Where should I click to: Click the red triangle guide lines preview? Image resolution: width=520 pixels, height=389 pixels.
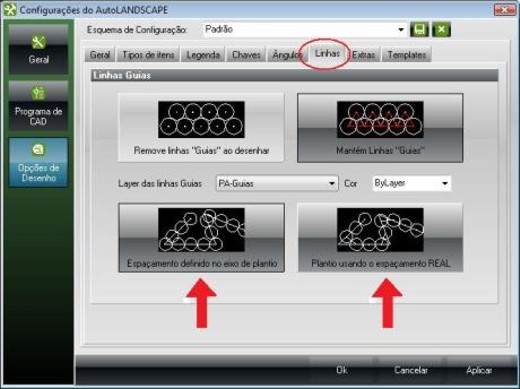tap(380, 119)
